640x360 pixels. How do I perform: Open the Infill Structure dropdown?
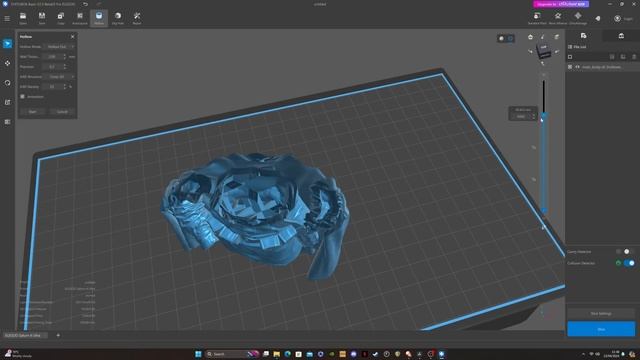[x=60, y=77]
